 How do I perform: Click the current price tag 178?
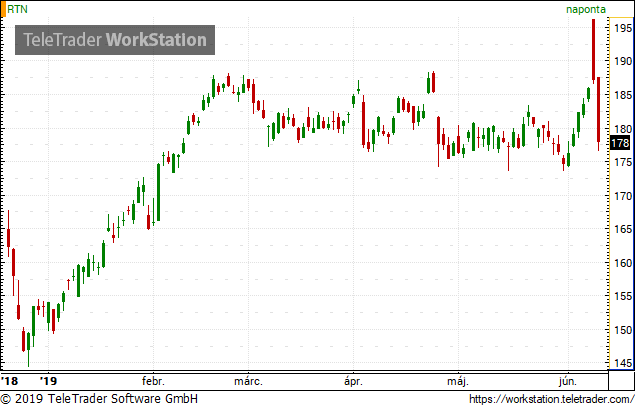(x=620, y=143)
